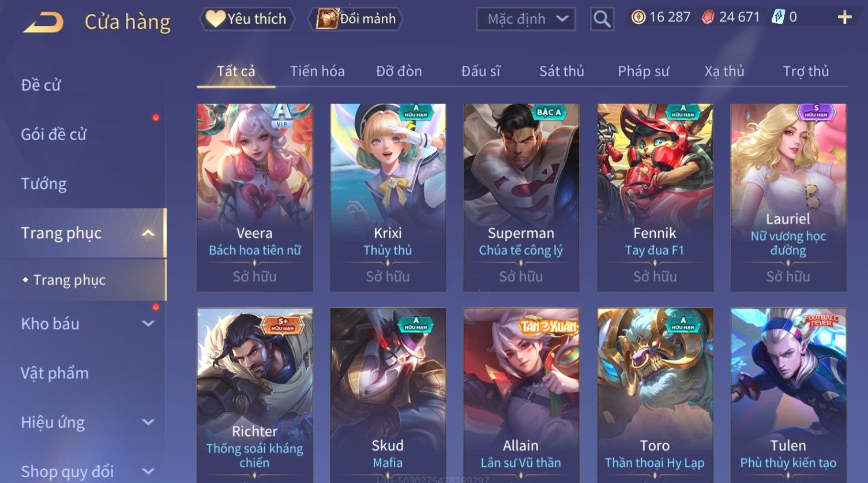Open Superman Chúa tể công lý card

click(x=521, y=197)
